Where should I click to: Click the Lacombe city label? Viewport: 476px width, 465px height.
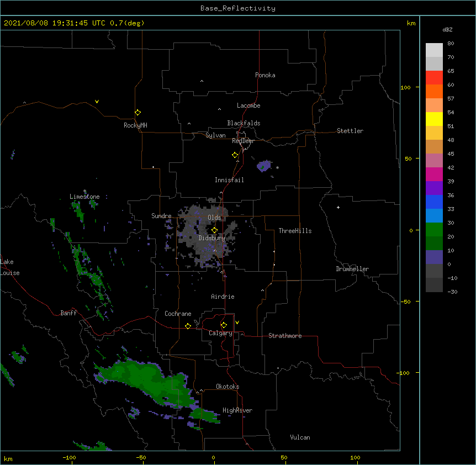248,105
